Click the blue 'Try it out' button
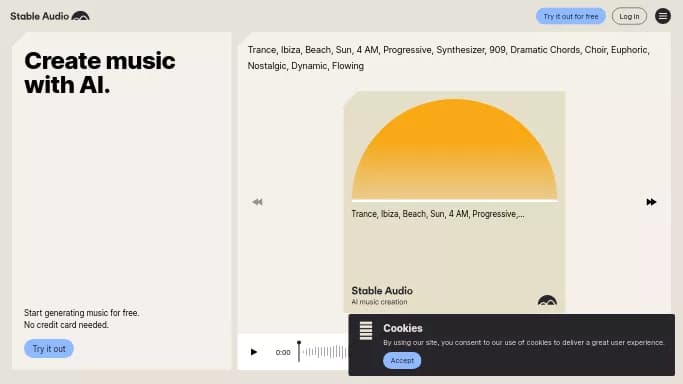The width and height of the screenshot is (683, 384). point(49,348)
